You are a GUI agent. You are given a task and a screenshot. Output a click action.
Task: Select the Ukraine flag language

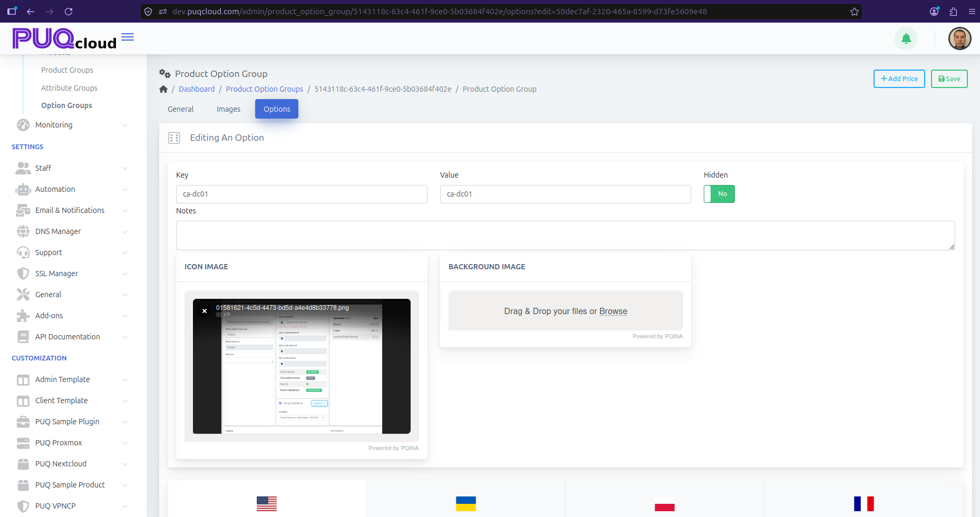(x=466, y=504)
